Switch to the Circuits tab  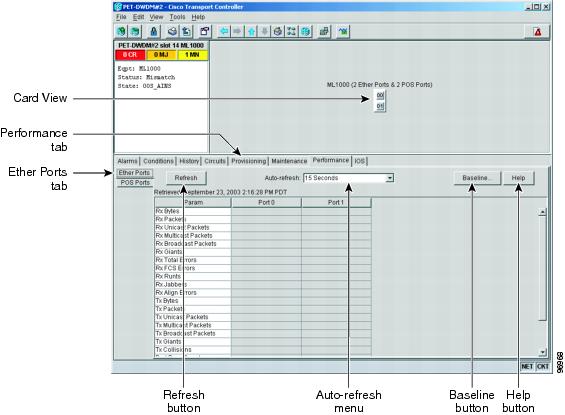coord(215,161)
